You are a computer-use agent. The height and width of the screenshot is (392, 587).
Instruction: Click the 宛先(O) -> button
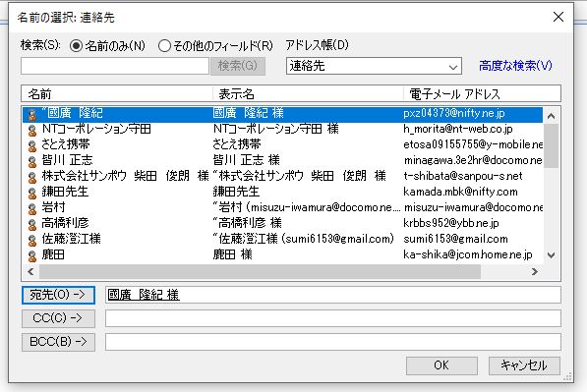(x=58, y=295)
